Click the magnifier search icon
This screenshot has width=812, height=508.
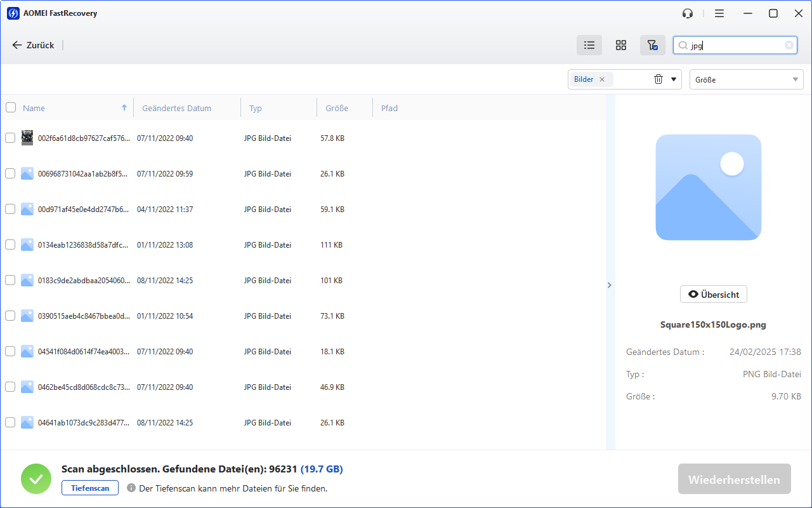click(683, 45)
